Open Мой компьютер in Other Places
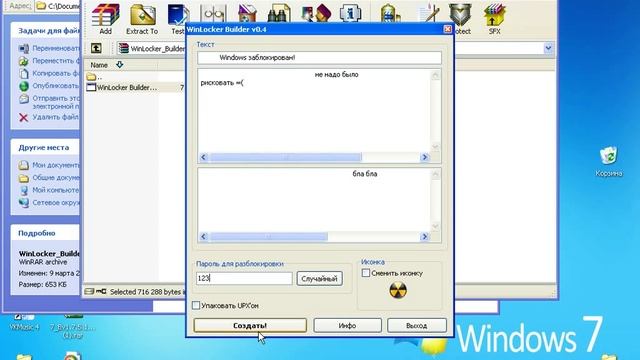The width and height of the screenshot is (640, 360). coord(56,190)
